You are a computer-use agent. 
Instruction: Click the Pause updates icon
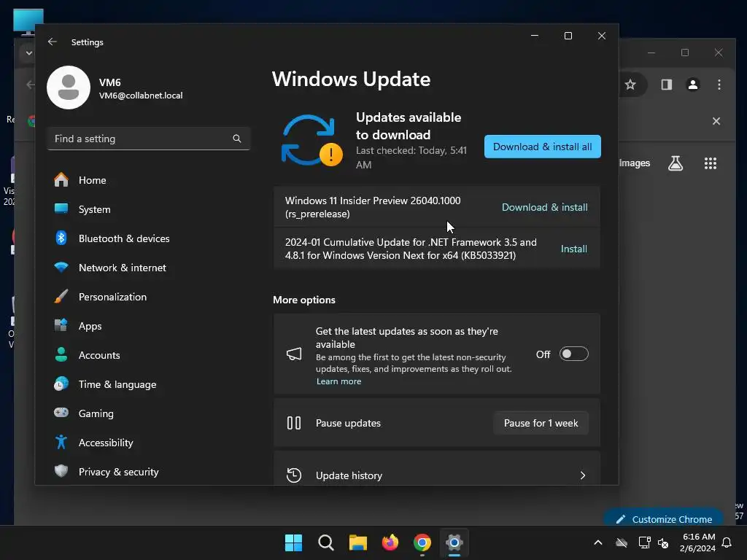(294, 423)
